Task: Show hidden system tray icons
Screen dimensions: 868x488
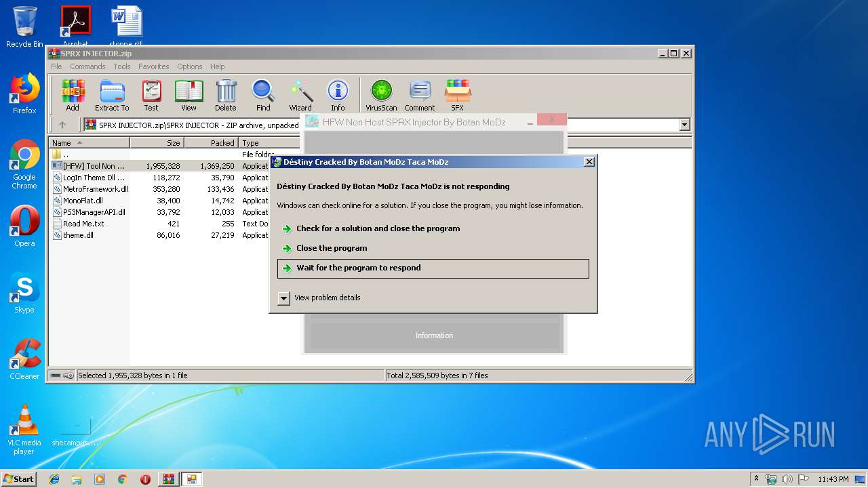Action: point(757,479)
